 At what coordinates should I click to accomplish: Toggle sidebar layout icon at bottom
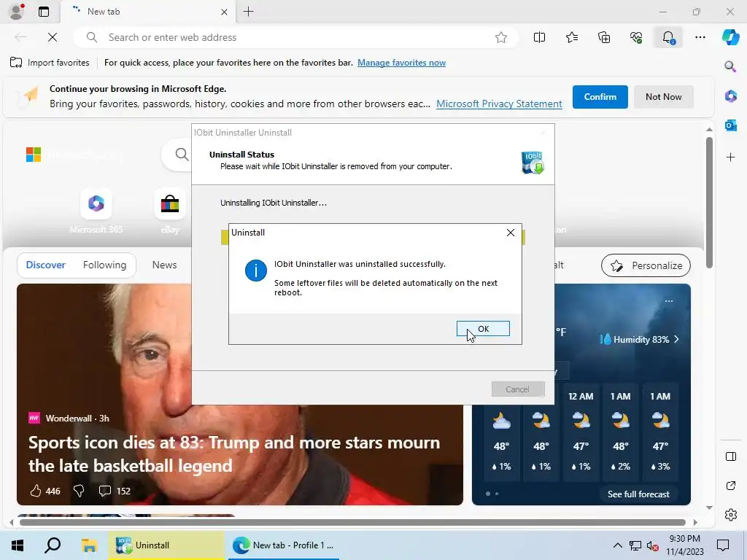point(730,456)
